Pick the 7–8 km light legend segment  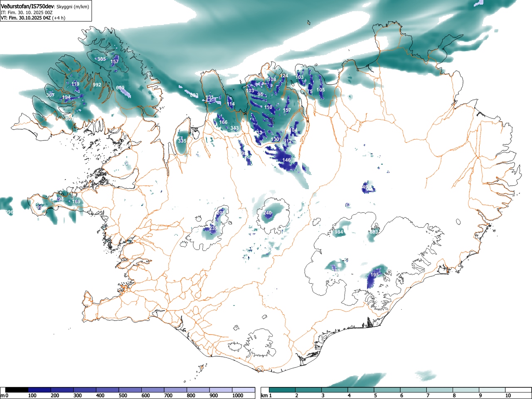pos(440,390)
